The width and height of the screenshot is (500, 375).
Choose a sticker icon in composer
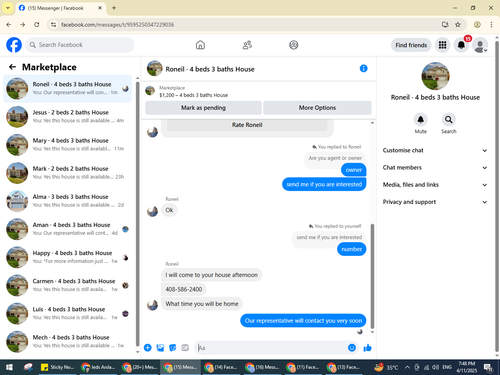[x=173, y=348]
